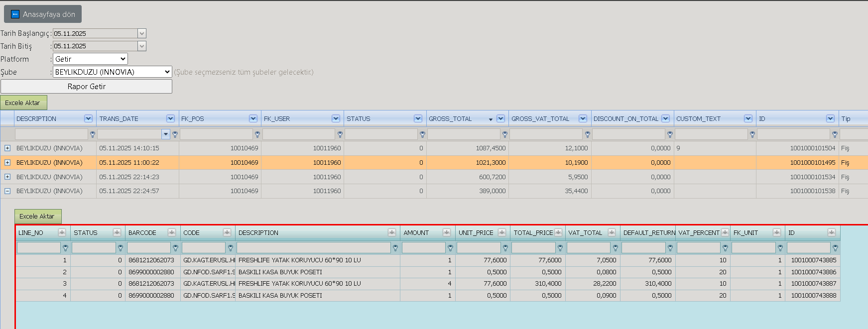Open FK_POS column header menu
The width and height of the screenshot is (868, 329).
coord(253,118)
